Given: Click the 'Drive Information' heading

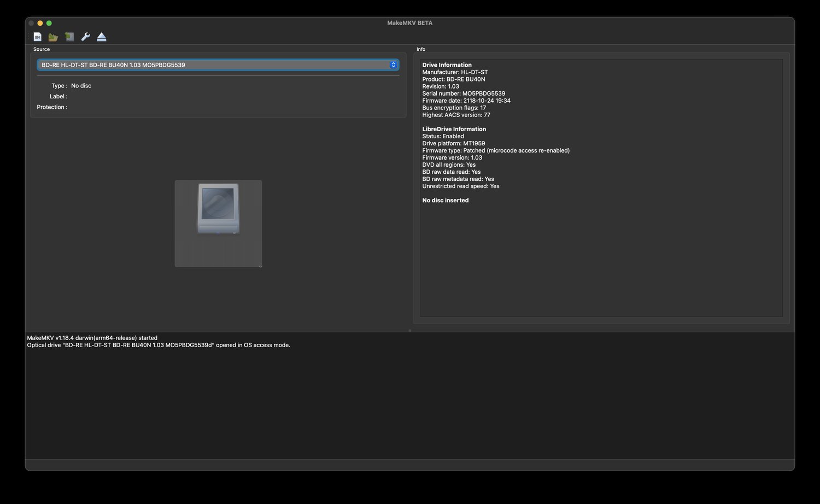Looking at the screenshot, I should coord(447,65).
